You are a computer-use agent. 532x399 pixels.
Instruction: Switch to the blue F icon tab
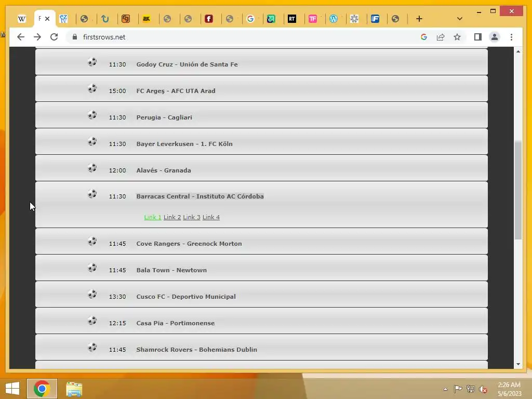(375, 19)
